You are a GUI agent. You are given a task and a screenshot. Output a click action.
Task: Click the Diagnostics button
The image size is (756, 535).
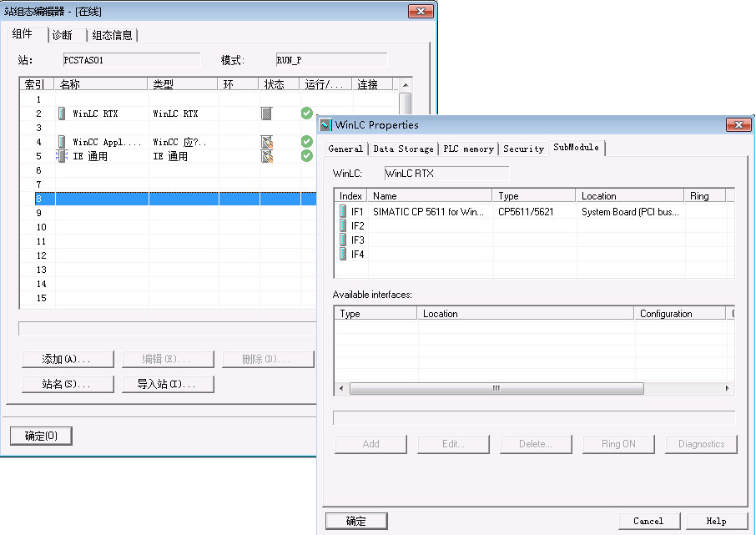tap(701, 444)
